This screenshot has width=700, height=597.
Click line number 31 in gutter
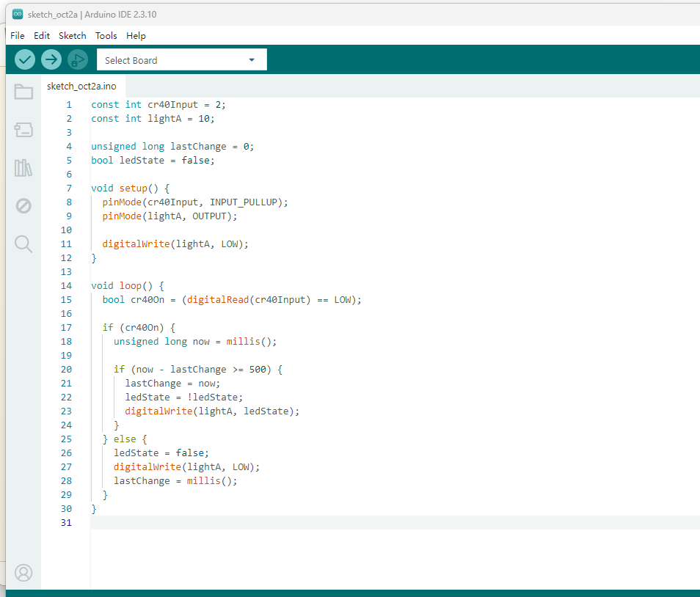66,523
